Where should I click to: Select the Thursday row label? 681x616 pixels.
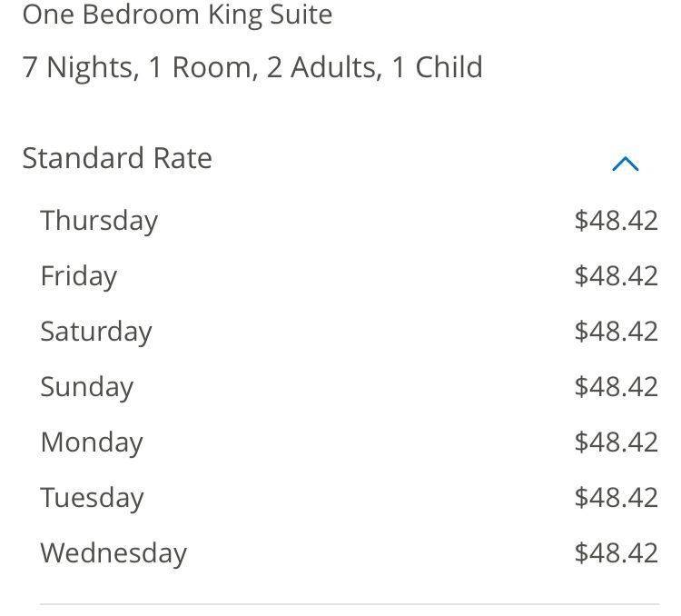[99, 222]
